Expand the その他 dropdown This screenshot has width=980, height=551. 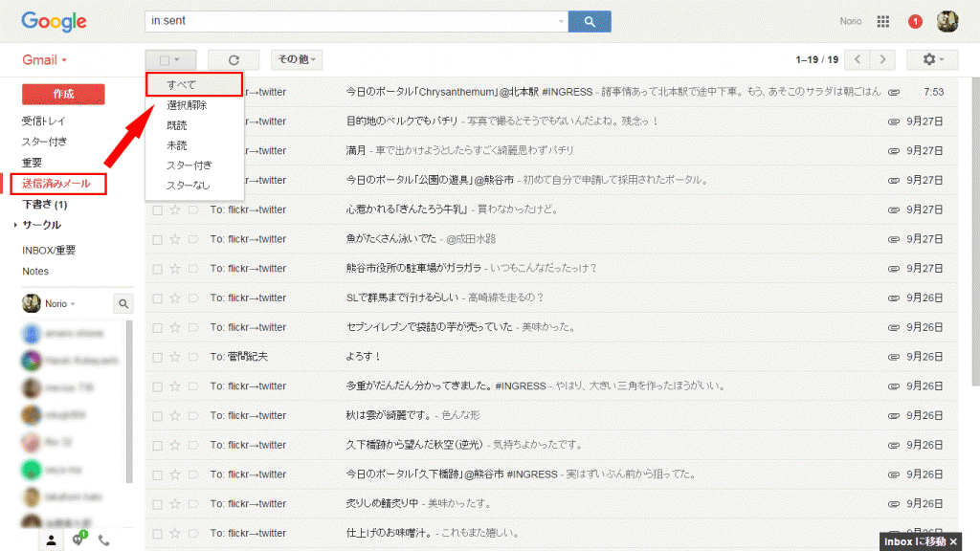coord(297,59)
